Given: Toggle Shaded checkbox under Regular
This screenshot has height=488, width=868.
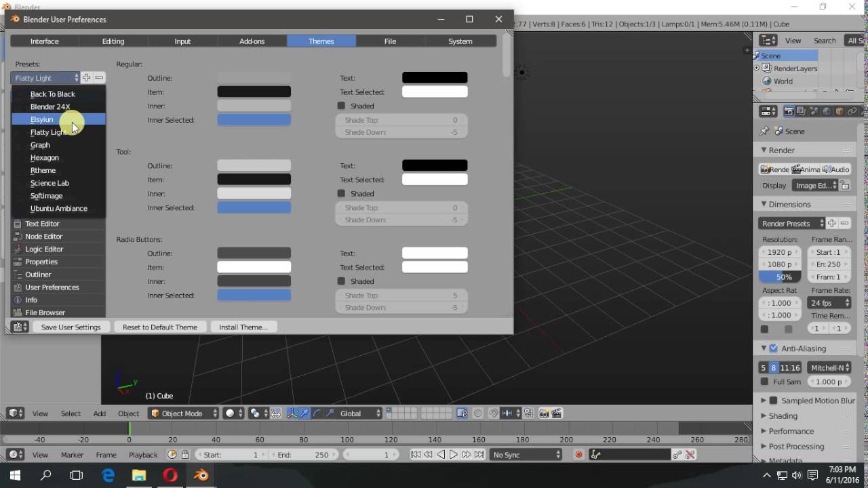Looking at the screenshot, I should (341, 106).
